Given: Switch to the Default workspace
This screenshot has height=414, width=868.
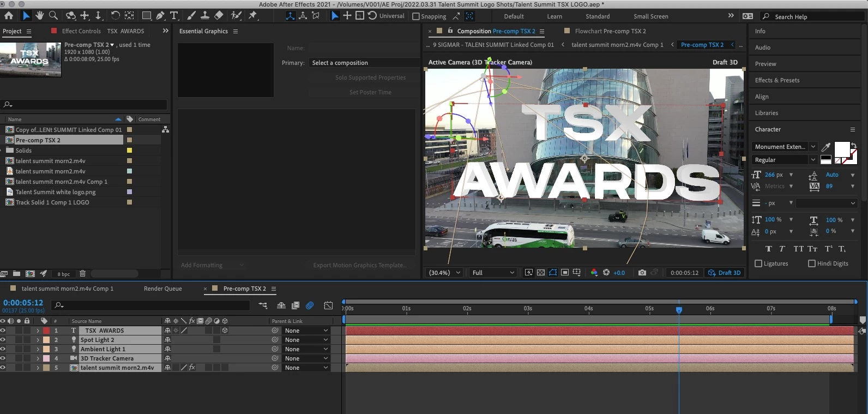Looking at the screenshot, I should (x=514, y=16).
